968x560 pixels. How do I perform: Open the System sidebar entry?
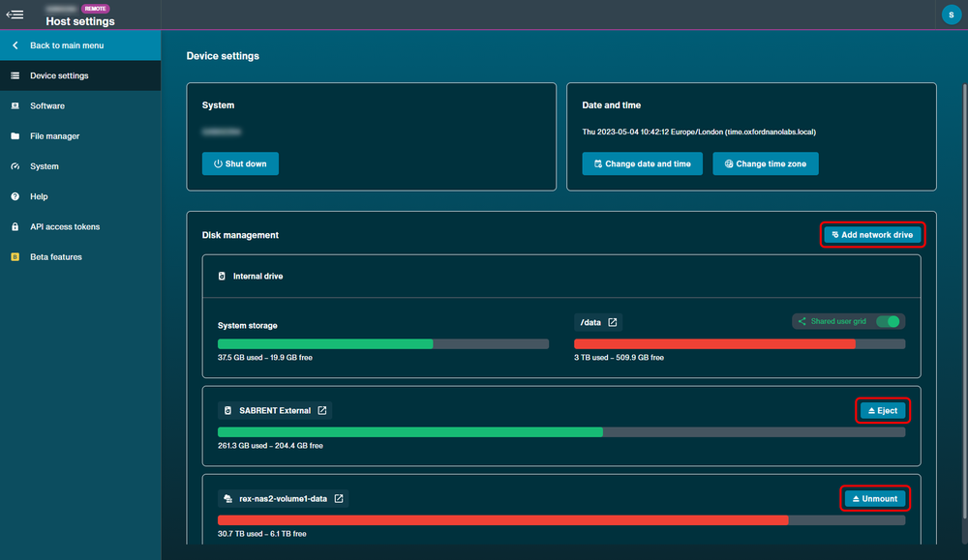(80, 166)
